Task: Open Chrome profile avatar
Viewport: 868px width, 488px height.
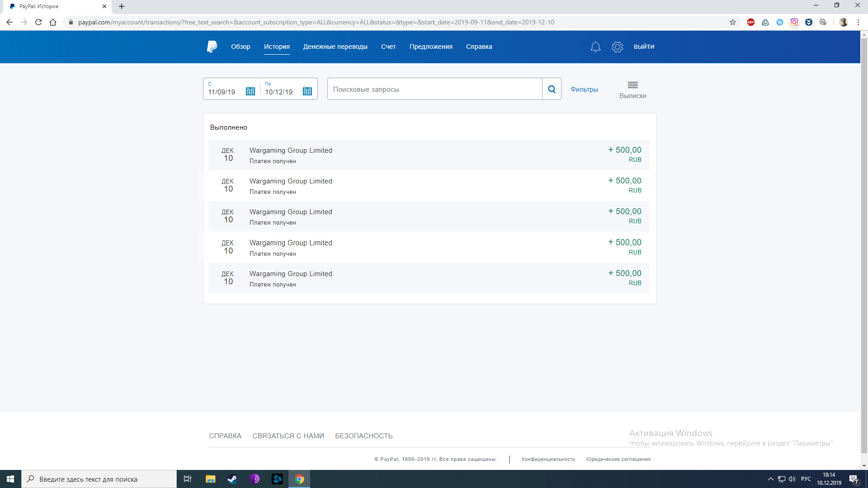Action: coord(843,22)
